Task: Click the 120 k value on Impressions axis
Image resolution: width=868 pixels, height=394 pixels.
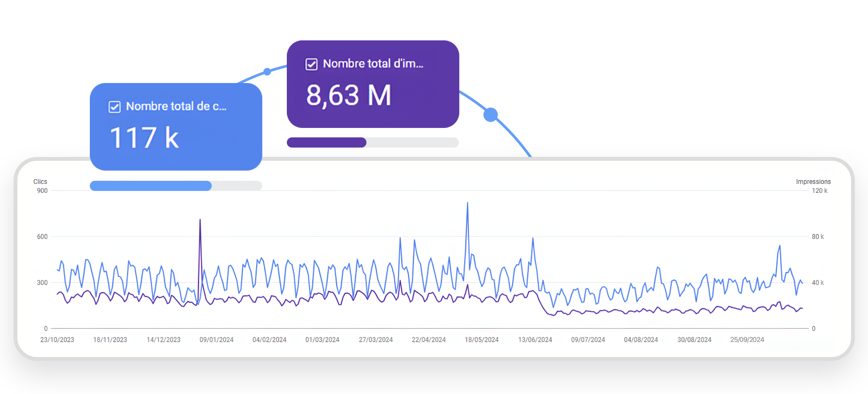Action: [820, 191]
